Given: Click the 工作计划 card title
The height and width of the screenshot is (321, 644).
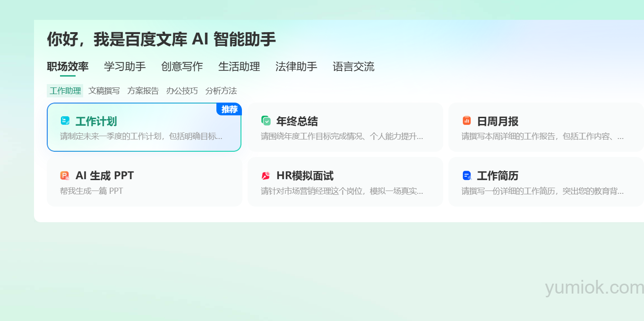Looking at the screenshot, I should (96, 121).
